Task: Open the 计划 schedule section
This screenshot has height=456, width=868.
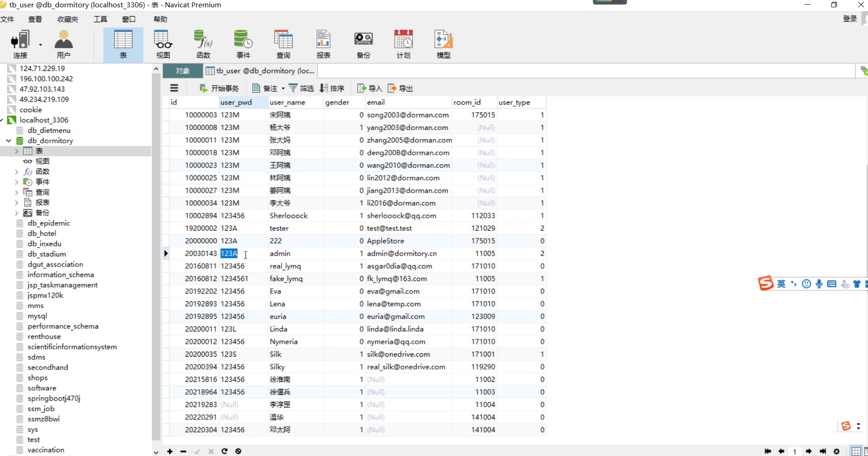Action: [x=403, y=44]
